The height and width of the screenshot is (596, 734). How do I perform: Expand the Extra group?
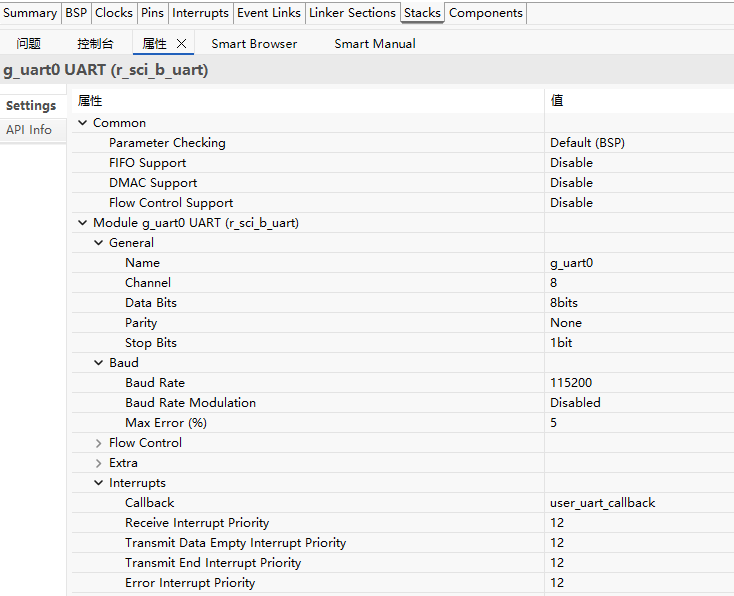tap(99, 463)
